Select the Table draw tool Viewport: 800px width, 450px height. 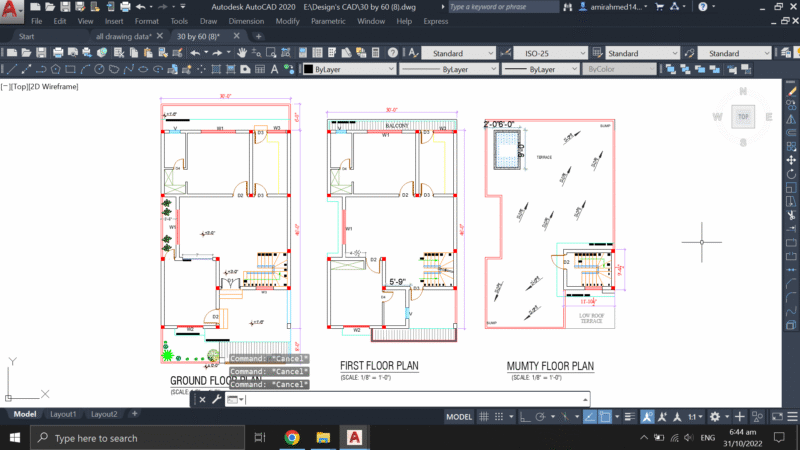pyautogui.click(x=260, y=69)
